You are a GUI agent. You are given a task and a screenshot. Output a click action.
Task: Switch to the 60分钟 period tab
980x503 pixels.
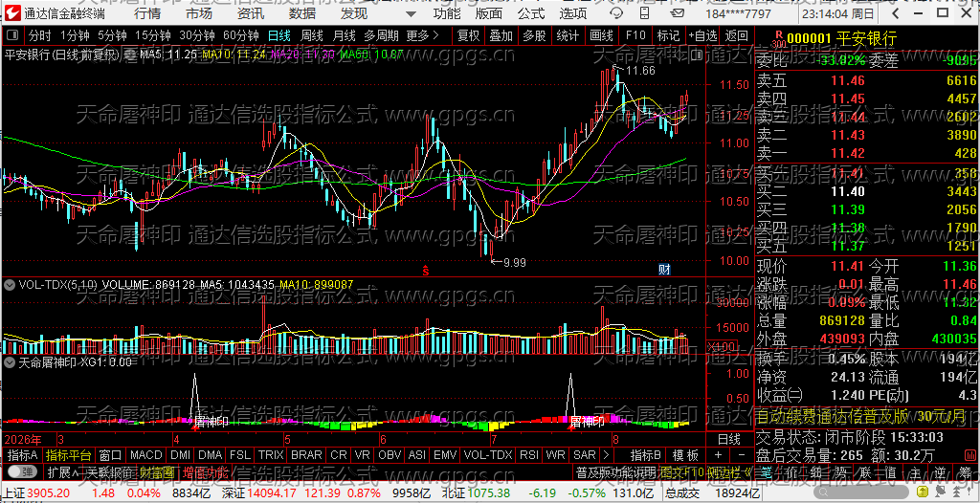240,35
